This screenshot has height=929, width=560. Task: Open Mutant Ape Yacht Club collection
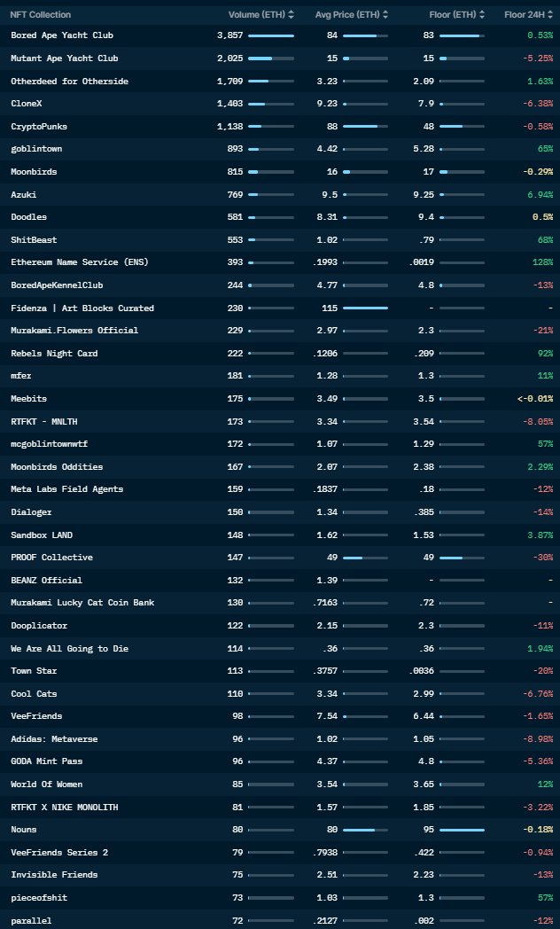point(65,59)
